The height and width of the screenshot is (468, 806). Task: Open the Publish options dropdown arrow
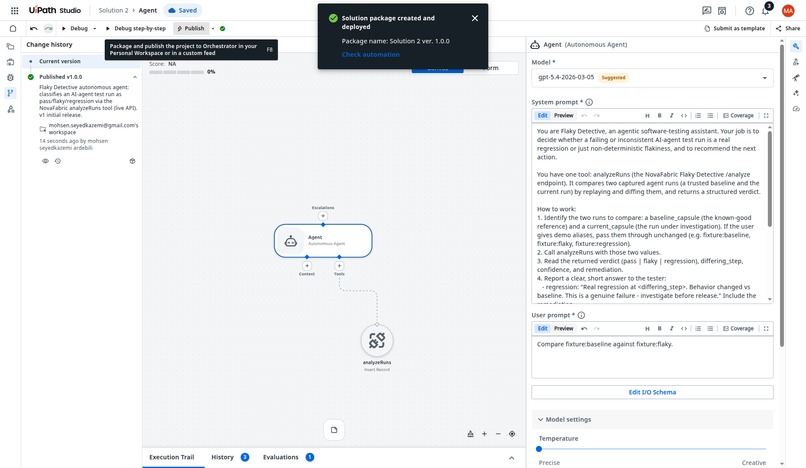pyautogui.click(x=213, y=29)
